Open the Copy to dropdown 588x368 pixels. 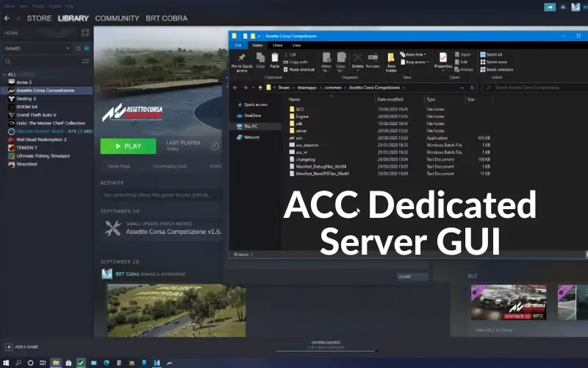tap(340, 63)
